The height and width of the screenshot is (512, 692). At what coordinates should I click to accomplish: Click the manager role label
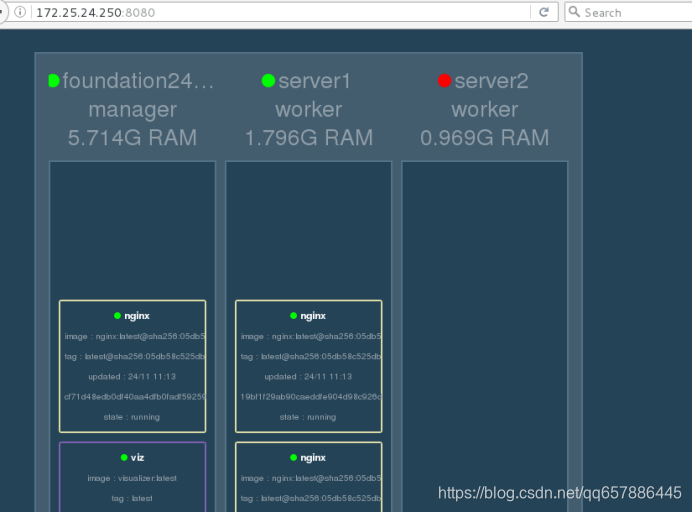coord(132,110)
